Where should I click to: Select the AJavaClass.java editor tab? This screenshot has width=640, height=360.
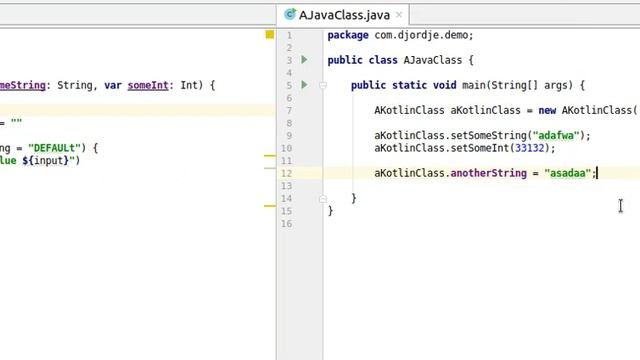343,15
